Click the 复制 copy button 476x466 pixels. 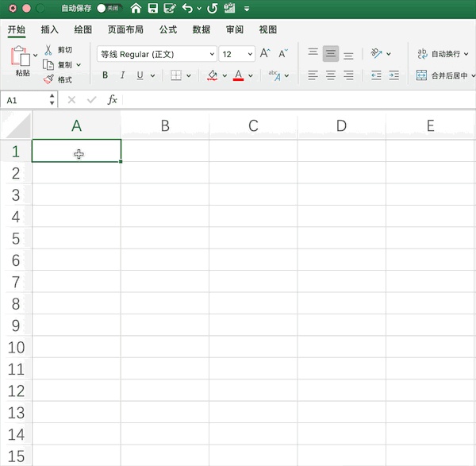coord(57,65)
